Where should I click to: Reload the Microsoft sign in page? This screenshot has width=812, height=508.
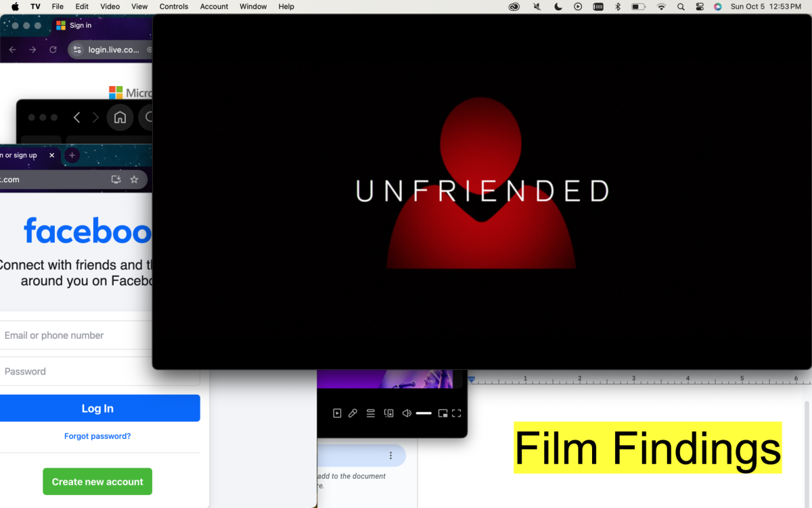click(53, 49)
